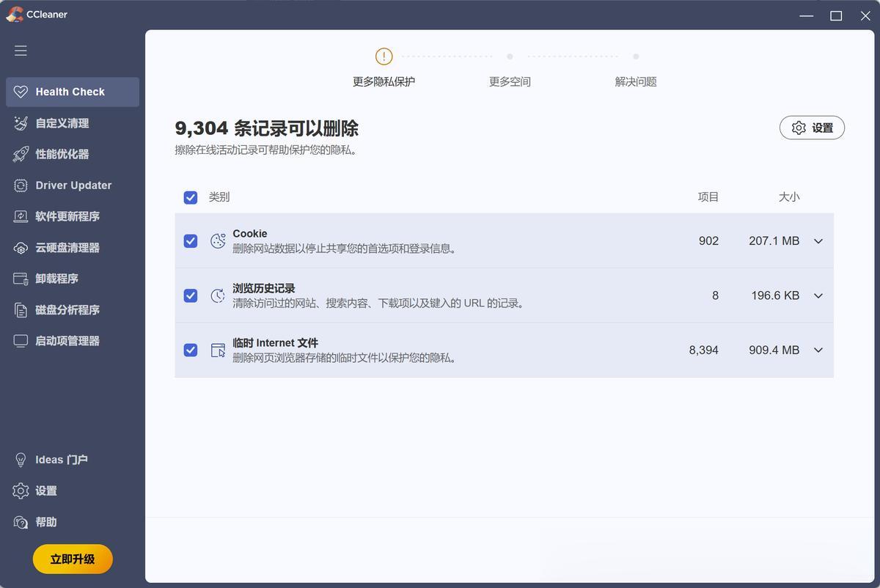Click 擦除在线活动记录 description text
Viewport: 880px width, 588px height.
click(x=266, y=150)
